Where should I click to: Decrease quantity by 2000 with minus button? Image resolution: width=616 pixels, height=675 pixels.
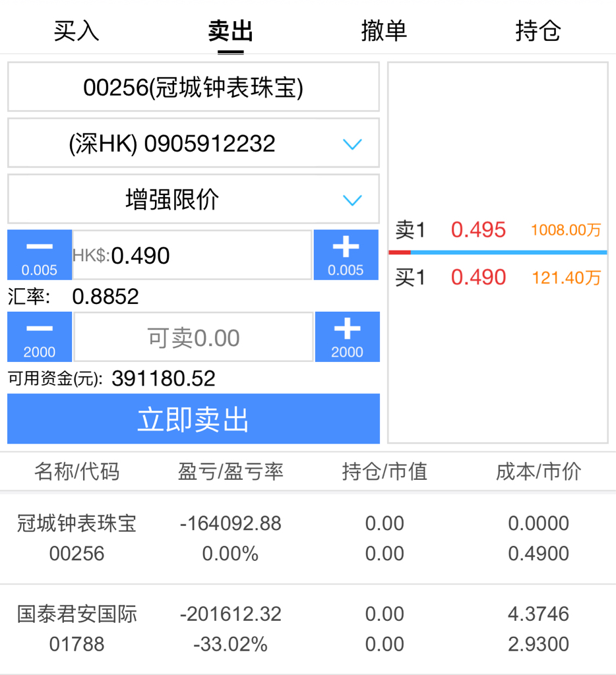[40, 337]
